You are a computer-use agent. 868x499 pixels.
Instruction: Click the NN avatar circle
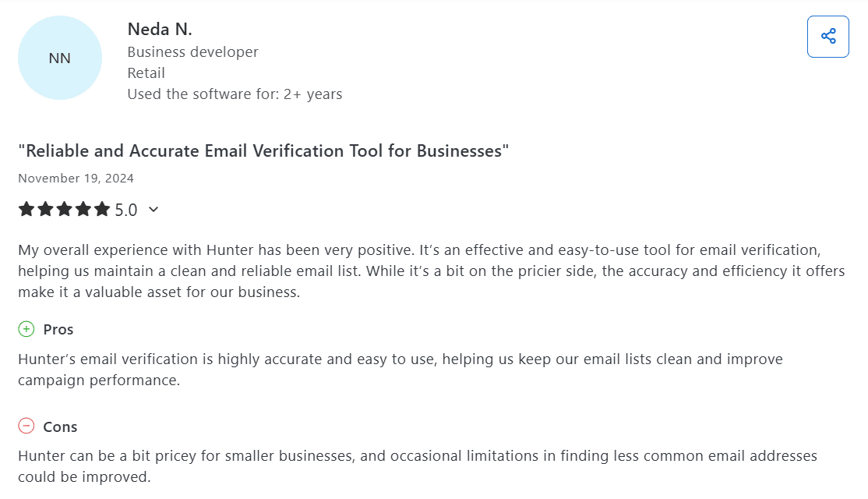60,58
